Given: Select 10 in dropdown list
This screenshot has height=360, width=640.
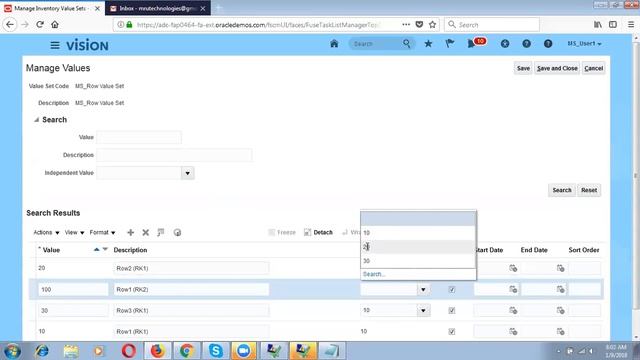Looking at the screenshot, I should point(418,233).
